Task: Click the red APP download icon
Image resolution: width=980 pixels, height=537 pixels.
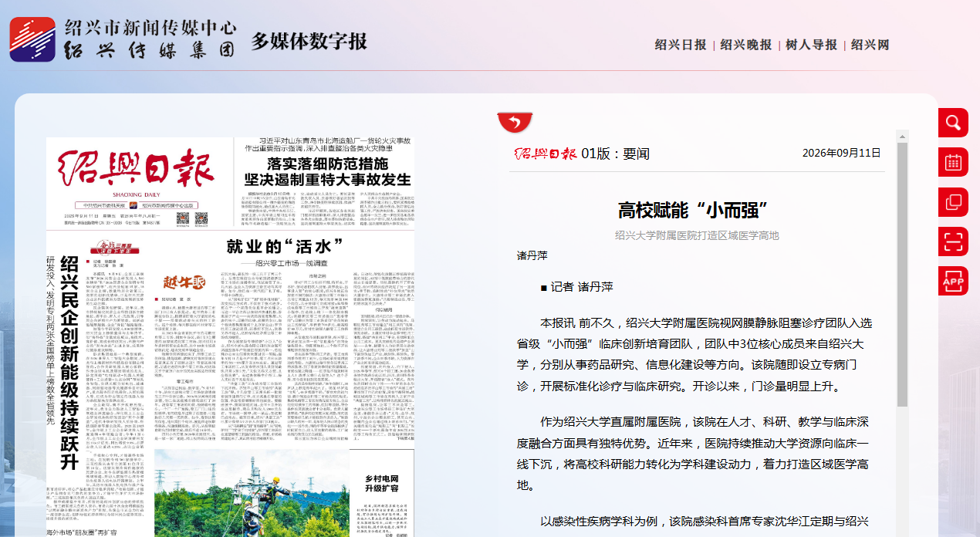Action: coord(953,282)
